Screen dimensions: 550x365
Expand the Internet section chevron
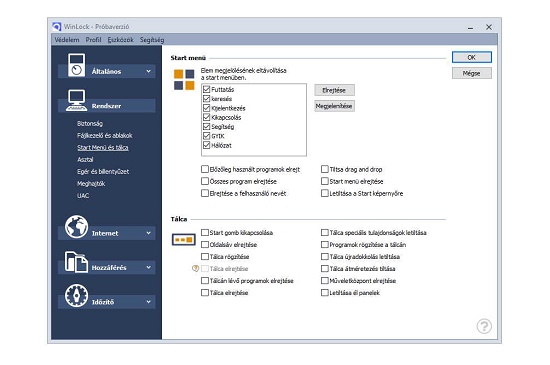coord(148,233)
